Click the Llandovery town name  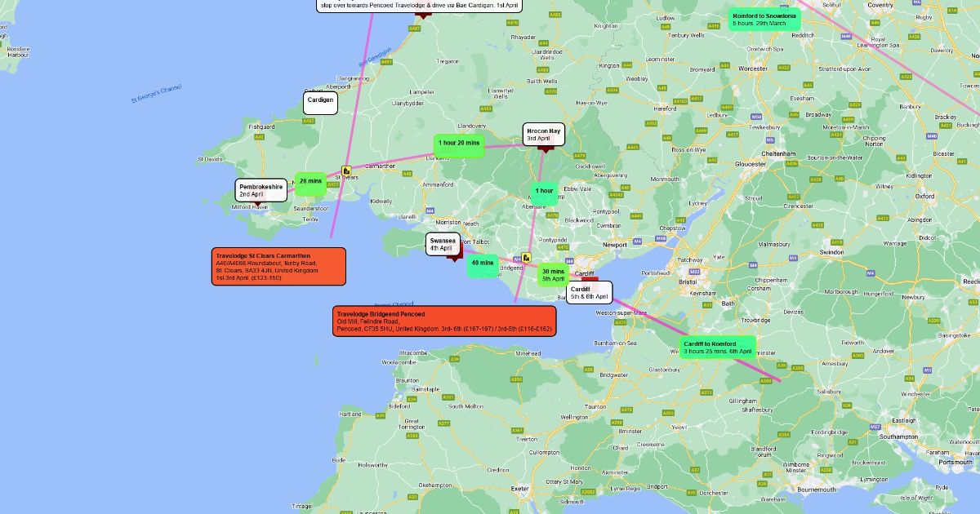[472, 126]
